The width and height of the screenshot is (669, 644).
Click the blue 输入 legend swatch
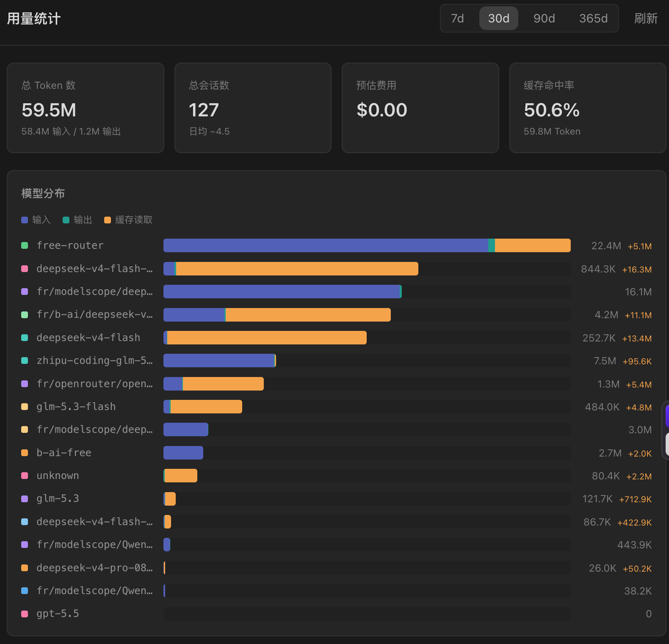[25, 220]
